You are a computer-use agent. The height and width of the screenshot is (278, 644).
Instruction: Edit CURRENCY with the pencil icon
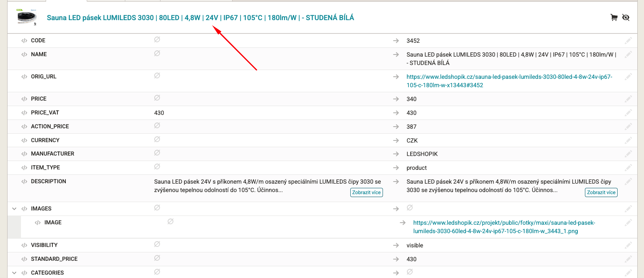pyautogui.click(x=628, y=140)
